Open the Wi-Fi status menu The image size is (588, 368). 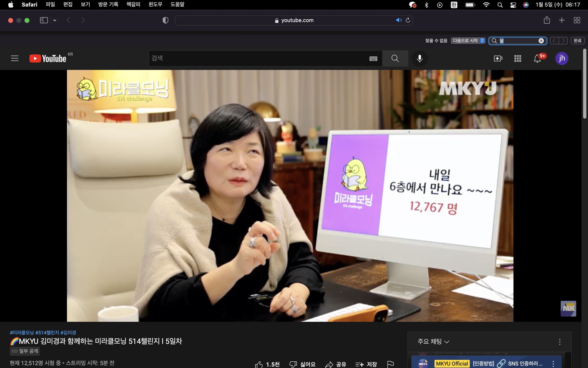pos(486,5)
